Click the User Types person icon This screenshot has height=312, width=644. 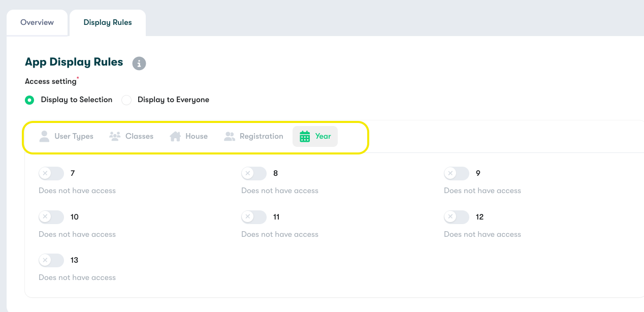pos(45,136)
